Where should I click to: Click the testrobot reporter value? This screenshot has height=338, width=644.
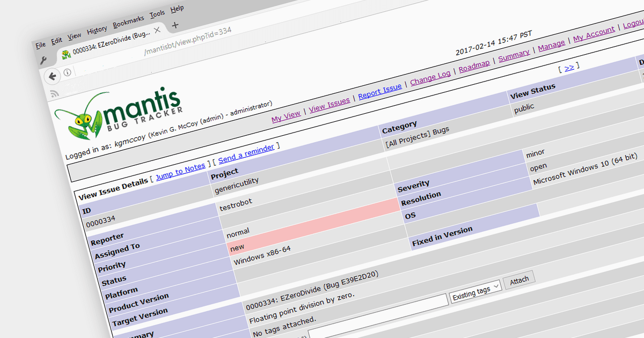click(x=236, y=205)
